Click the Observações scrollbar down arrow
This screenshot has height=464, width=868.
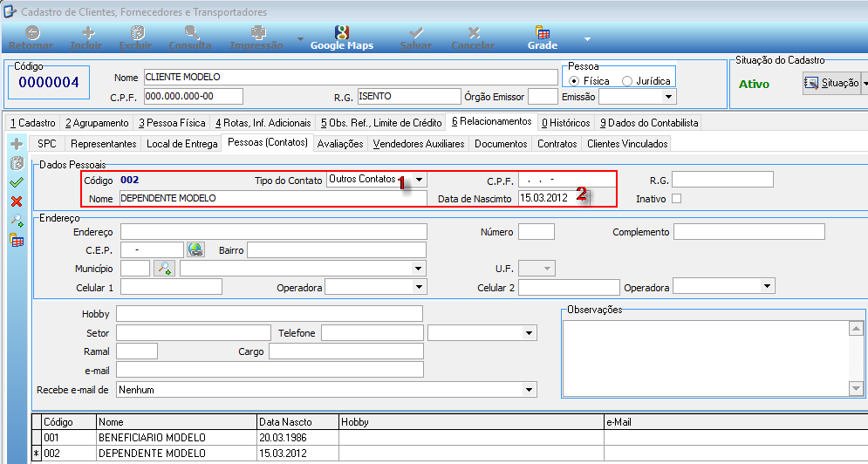pos(856,389)
